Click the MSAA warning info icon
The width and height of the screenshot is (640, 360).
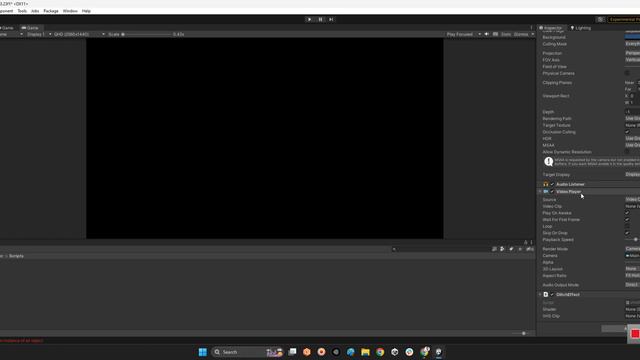coord(549,162)
